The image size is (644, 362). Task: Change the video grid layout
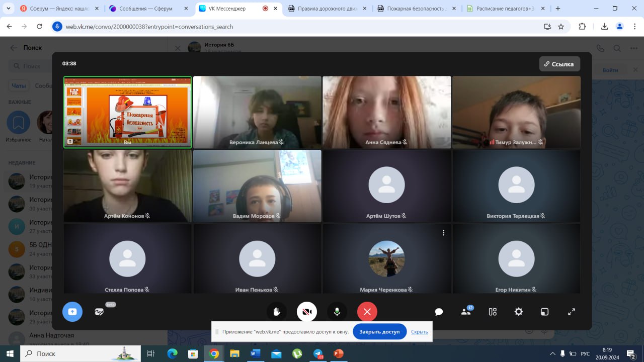pyautogui.click(x=493, y=312)
